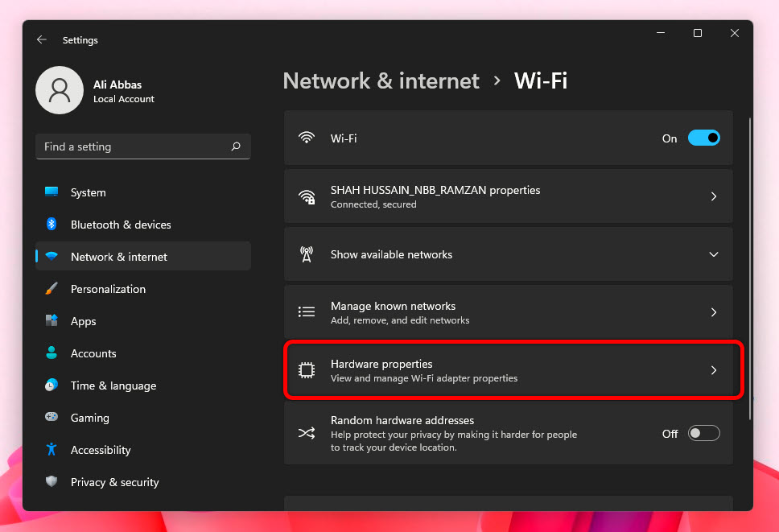Click the 'Off' label beside random addresses
The height and width of the screenshot is (532, 779).
(x=670, y=434)
